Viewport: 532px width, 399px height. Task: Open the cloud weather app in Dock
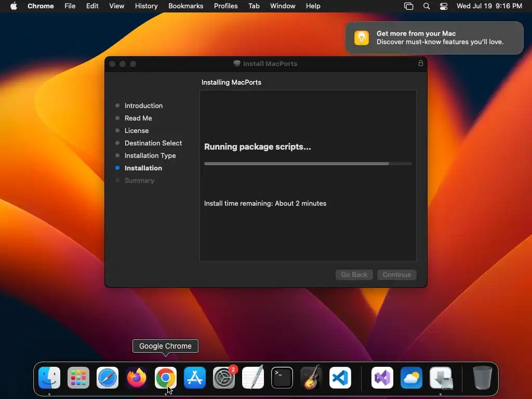411,378
